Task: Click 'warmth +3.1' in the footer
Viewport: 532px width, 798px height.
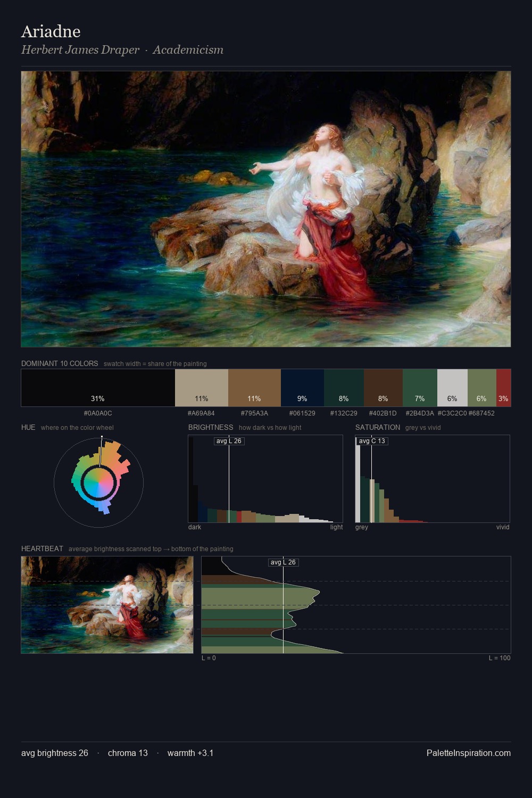Action: coord(190,753)
